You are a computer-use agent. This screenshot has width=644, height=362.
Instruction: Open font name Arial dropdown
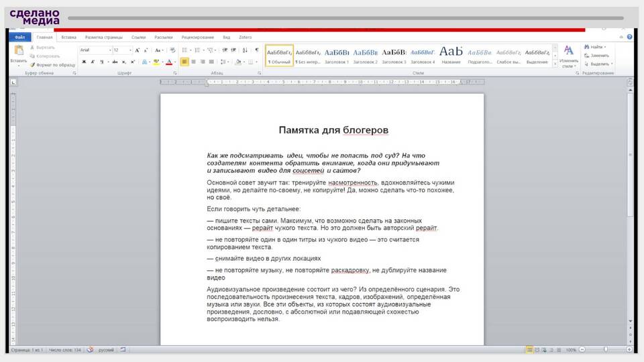tap(110, 50)
